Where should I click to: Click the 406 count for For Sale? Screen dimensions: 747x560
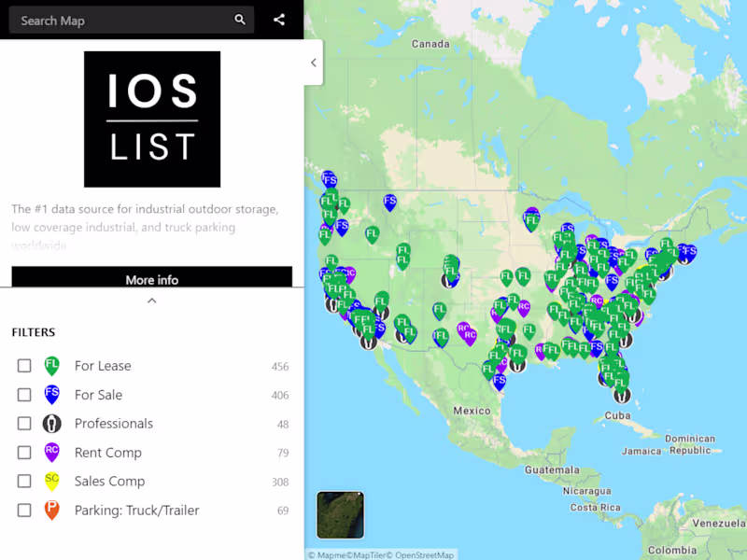tap(280, 395)
